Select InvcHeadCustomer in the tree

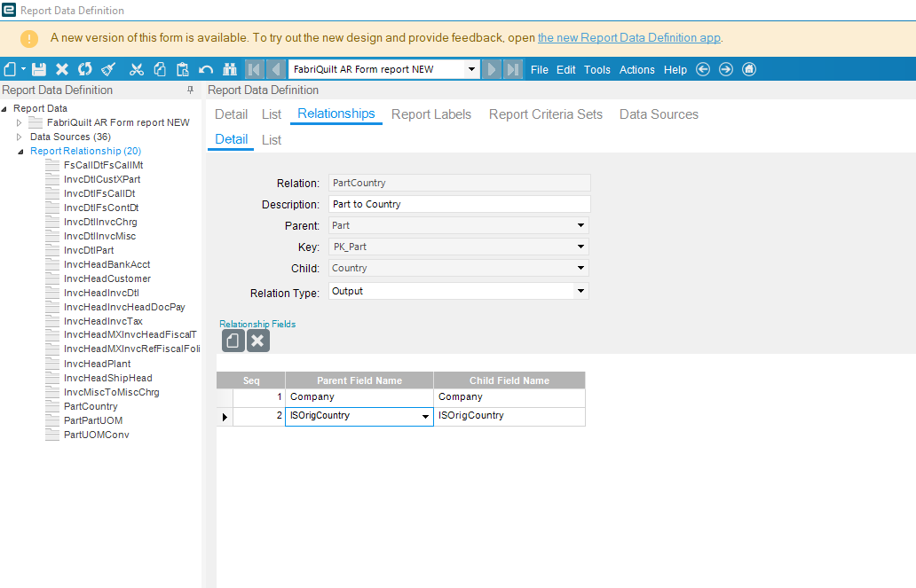(107, 278)
